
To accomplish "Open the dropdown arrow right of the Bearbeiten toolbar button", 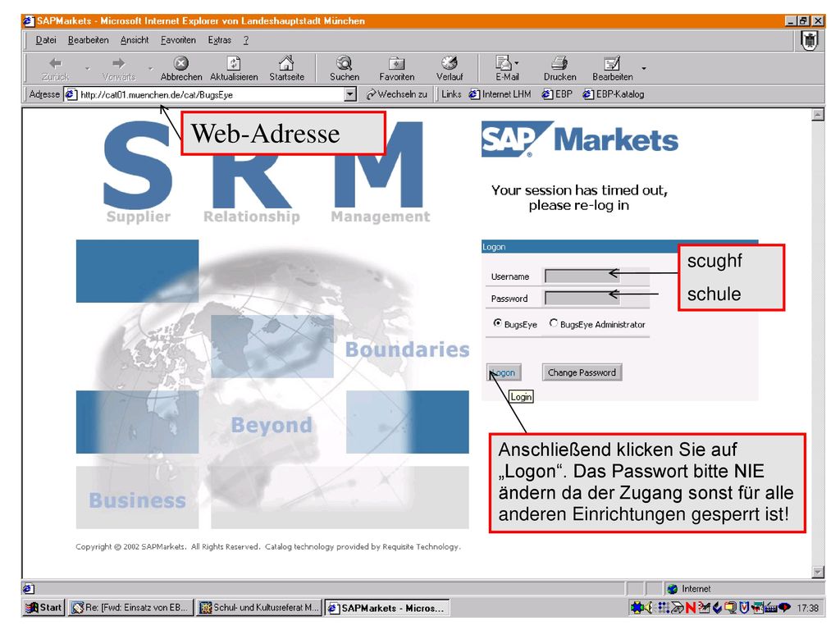I will pos(643,69).
